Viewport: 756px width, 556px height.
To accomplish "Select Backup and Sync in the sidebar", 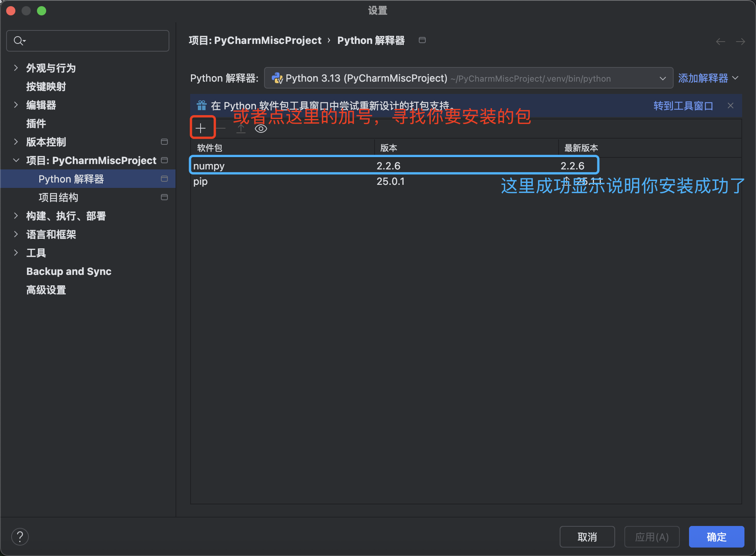I will click(69, 271).
